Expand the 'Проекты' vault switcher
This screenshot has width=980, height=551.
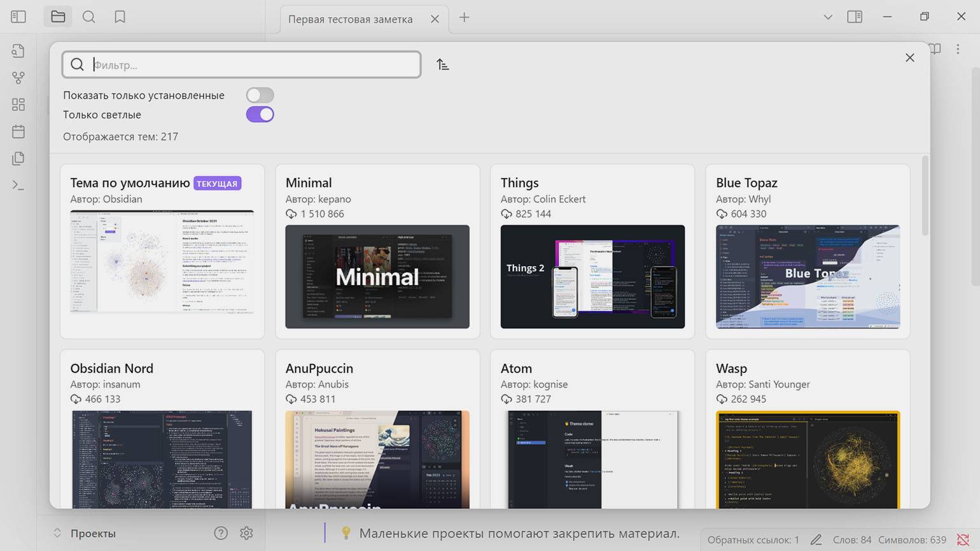(x=85, y=533)
